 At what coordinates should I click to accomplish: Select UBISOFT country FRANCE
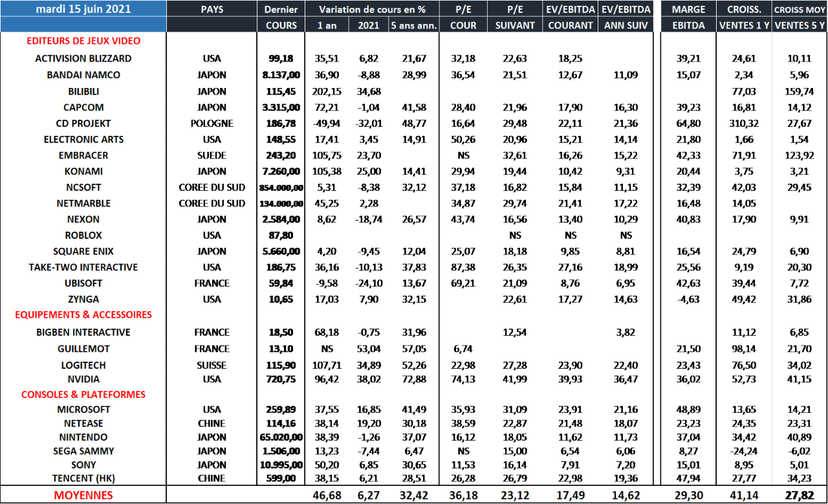tap(212, 283)
